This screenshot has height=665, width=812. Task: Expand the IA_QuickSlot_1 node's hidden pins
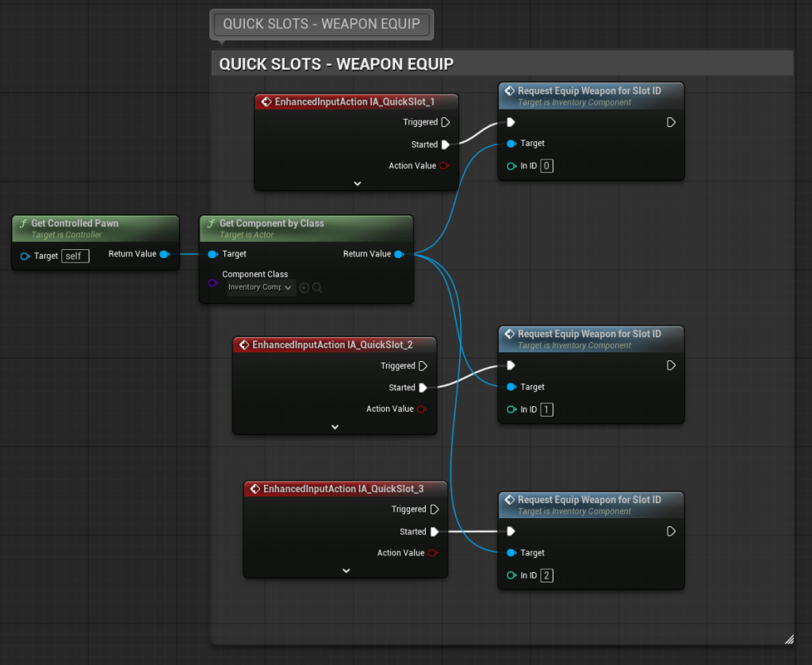coord(357,183)
